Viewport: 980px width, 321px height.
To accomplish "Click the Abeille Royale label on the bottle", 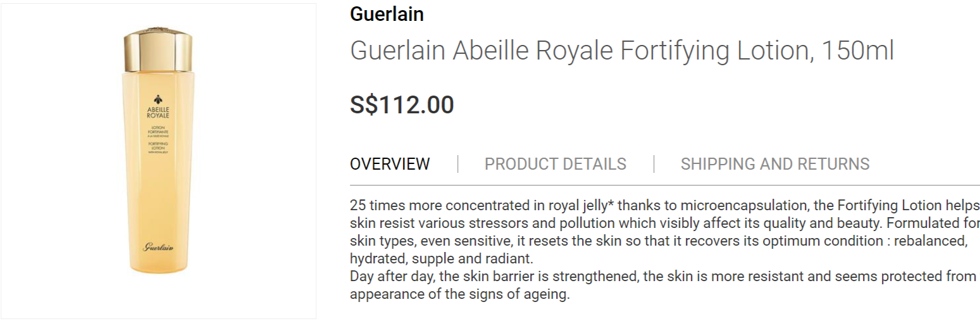I will [x=158, y=111].
